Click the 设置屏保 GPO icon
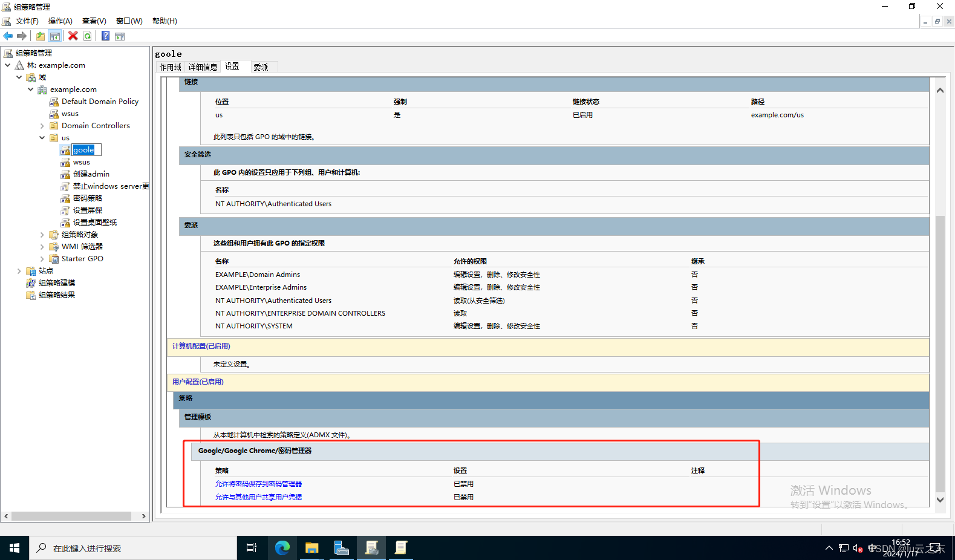Image resolution: width=955 pixels, height=560 pixels. [x=65, y=210]
